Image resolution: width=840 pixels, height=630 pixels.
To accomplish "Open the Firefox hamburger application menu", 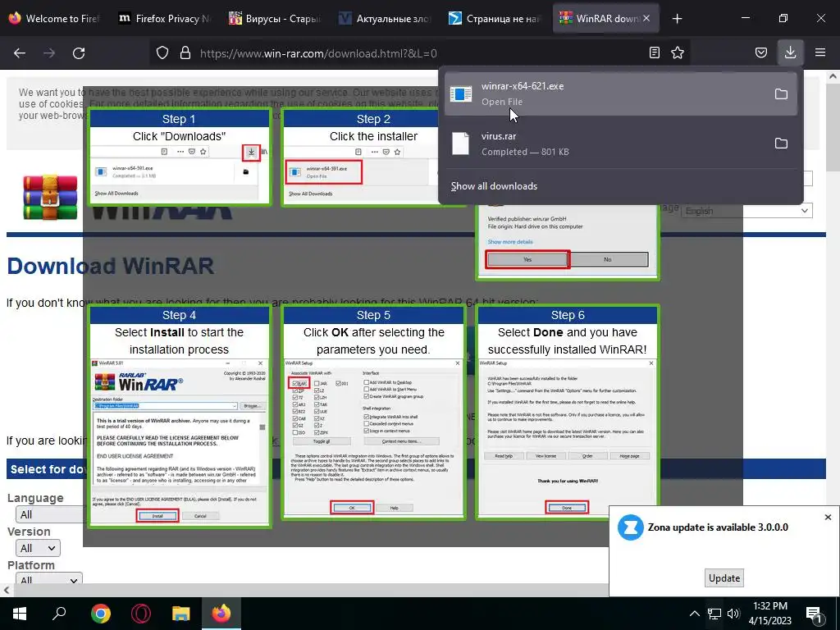I will (x=820, y=53).
